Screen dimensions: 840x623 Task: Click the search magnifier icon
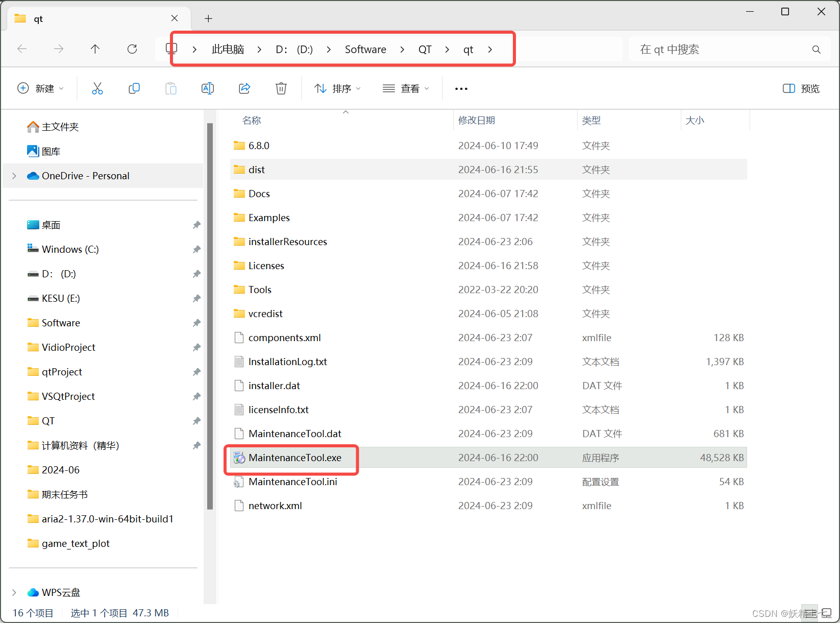(x=817, y=50)
